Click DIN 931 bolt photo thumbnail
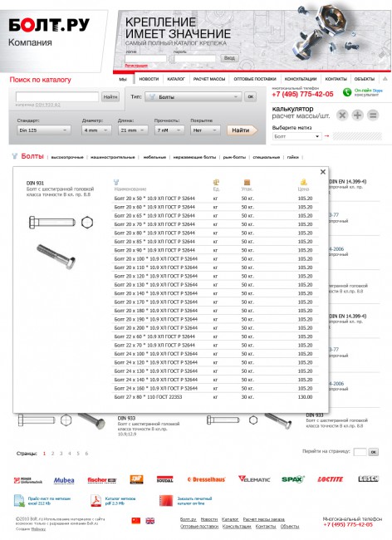 [x=56, y=256]
